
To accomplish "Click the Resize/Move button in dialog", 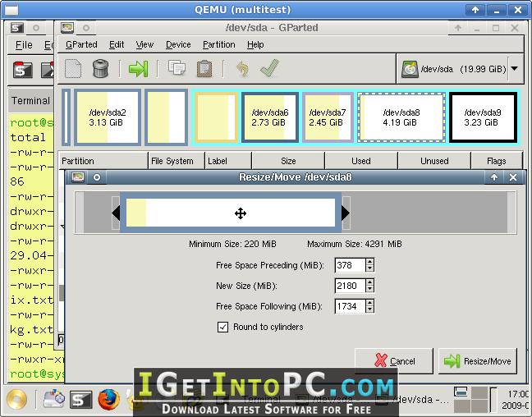I will (x=478, y=361).
